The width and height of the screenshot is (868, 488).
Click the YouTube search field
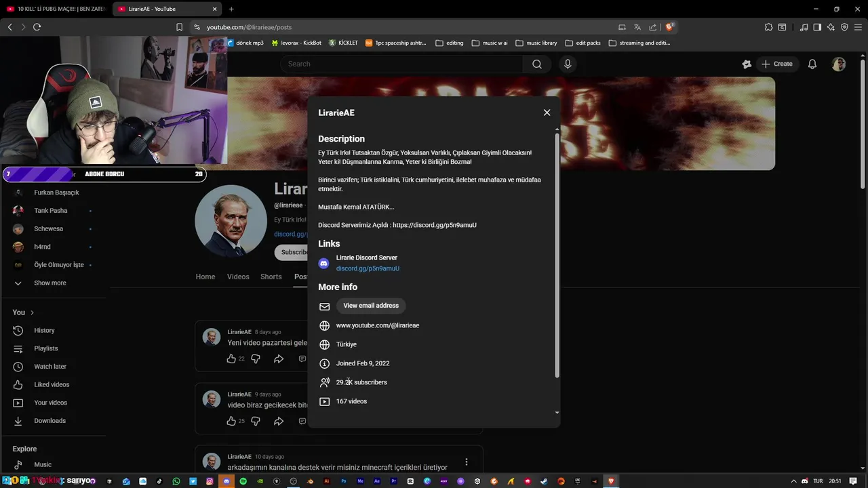401,64
